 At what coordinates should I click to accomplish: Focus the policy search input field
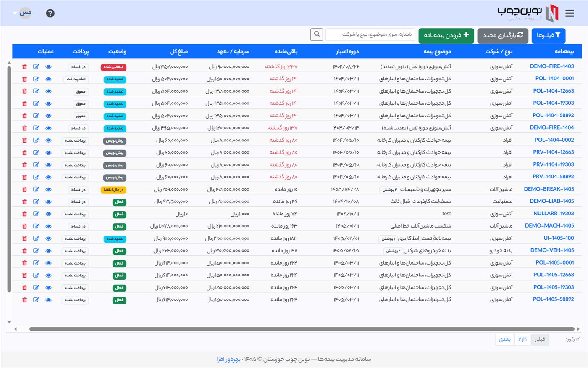point(370,34)
